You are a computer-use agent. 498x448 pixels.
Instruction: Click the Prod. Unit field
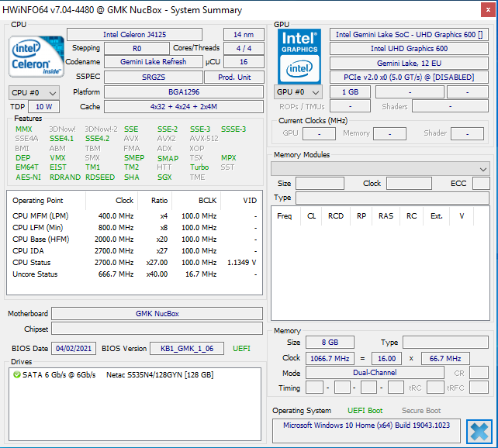point(234,77)
